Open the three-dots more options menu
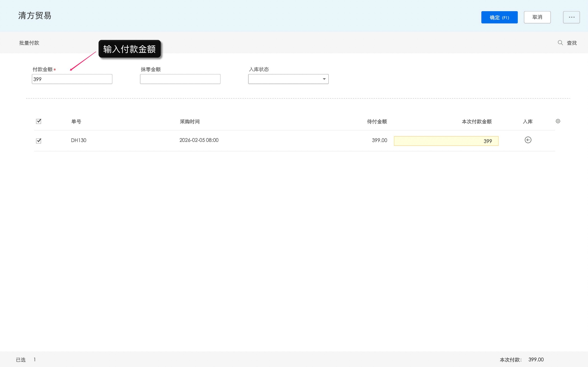 click(571, 17)
